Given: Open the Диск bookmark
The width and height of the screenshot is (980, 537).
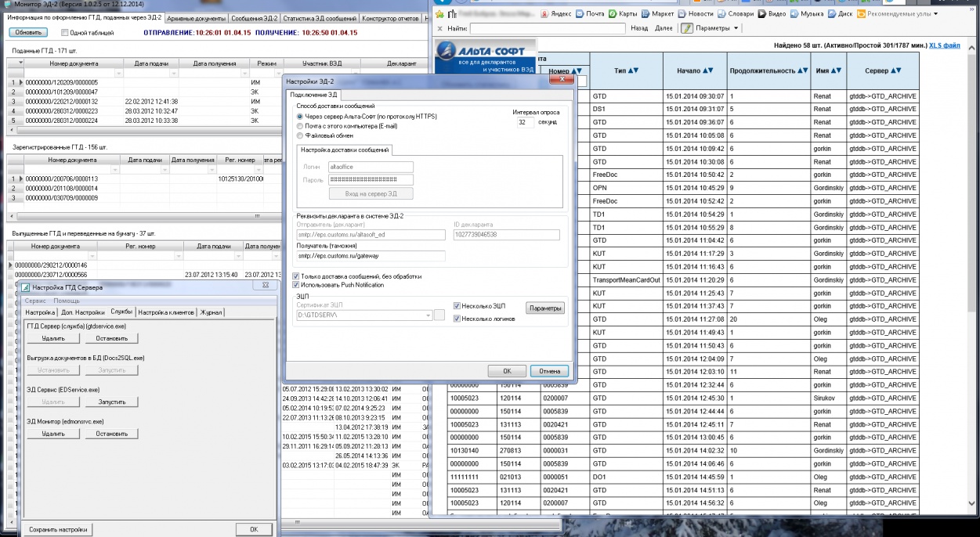Looking at the screenshot, I should pyautogui.click(x=839, y=14).
